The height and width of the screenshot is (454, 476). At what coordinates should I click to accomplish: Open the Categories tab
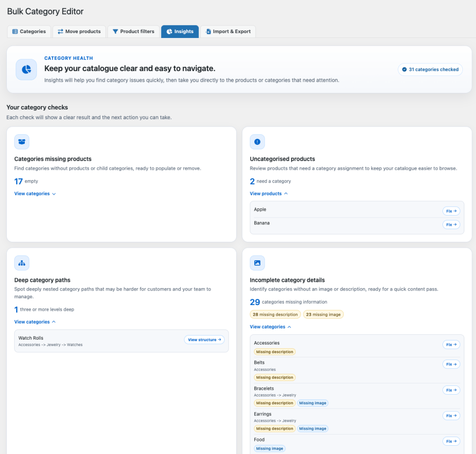29,31
